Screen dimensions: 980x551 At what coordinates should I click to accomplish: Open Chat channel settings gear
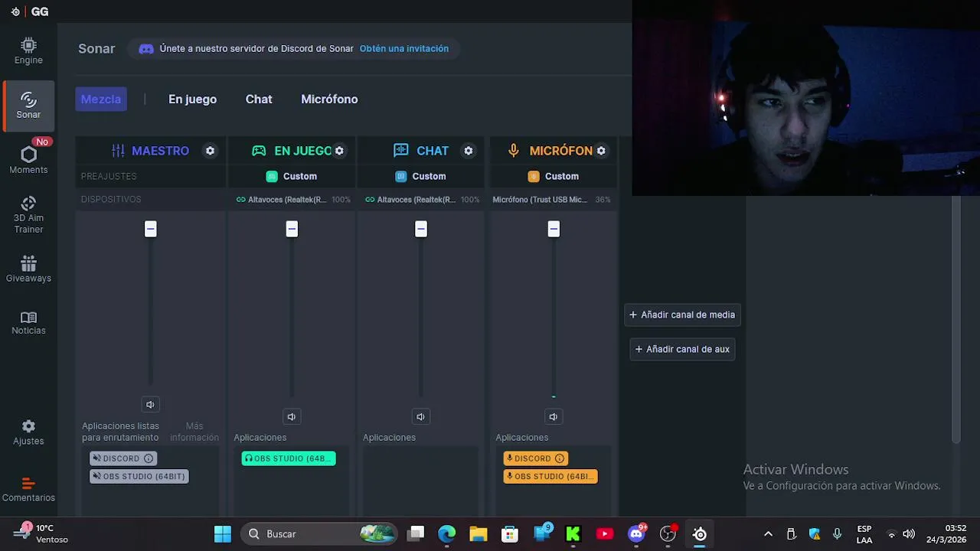tap(469, 151)
